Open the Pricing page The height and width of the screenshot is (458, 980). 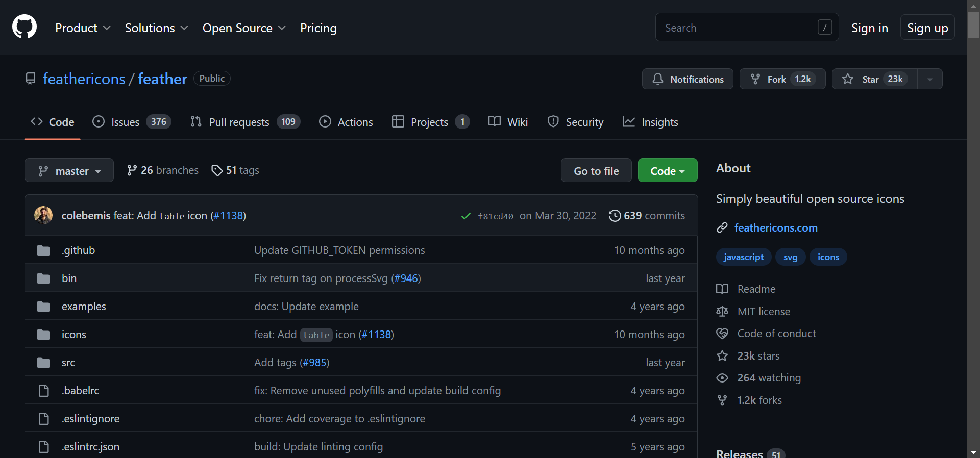pyautogui.click(x=318, y=28)
